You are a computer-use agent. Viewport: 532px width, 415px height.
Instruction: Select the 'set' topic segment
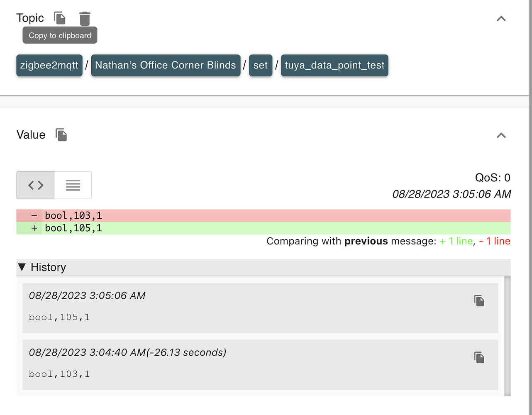point(261,65)
